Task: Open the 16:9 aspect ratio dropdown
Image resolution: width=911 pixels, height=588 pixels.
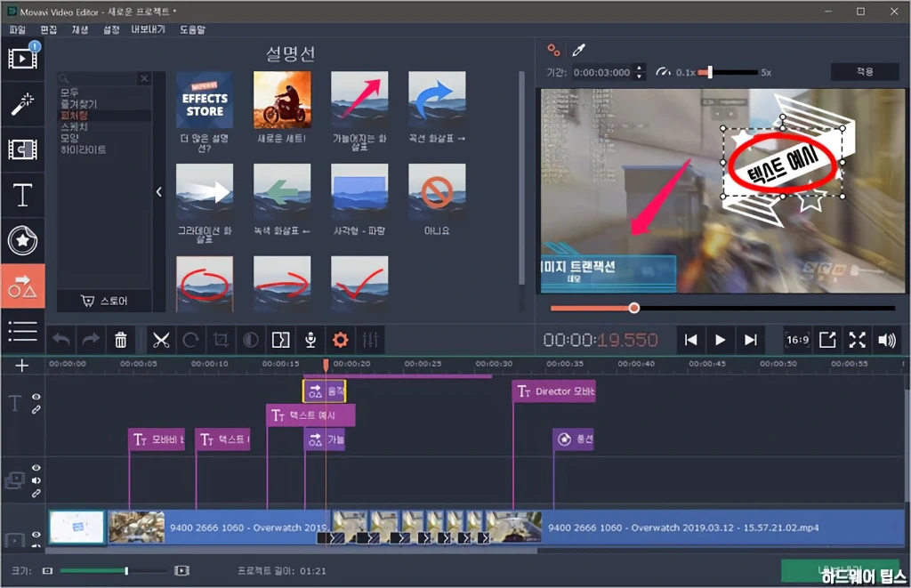Action: (x=798, y=340)
